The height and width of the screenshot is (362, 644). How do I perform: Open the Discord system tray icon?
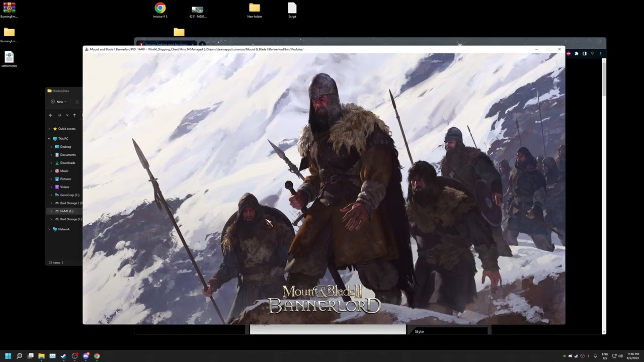(x=570, y=356)
